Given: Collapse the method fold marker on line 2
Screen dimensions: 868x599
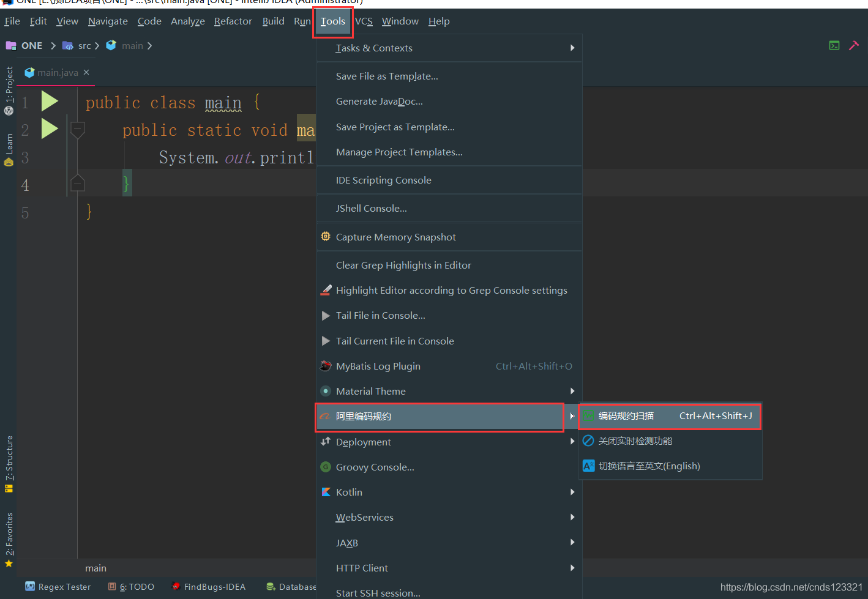Looking at the screenshot, I should (x=78, y=129).
